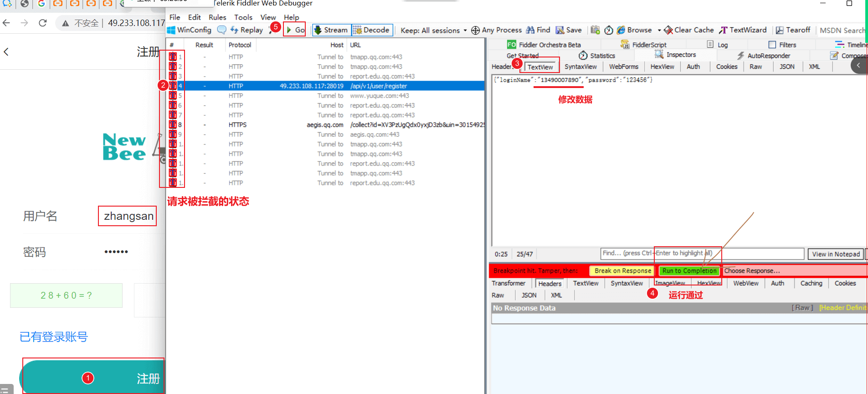Click session icon of aegis.qq.com HTTPS row
This screenshot has width=868, height=394.
[173, 124]
